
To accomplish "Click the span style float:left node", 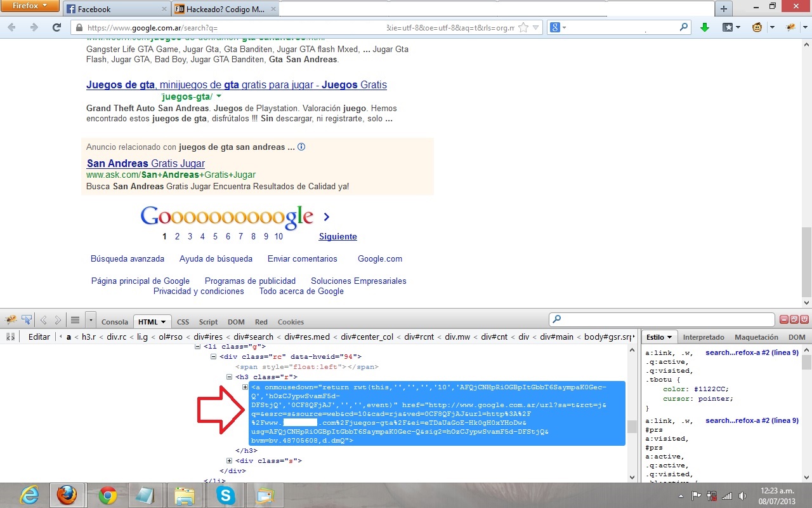I will pos(307,367).
